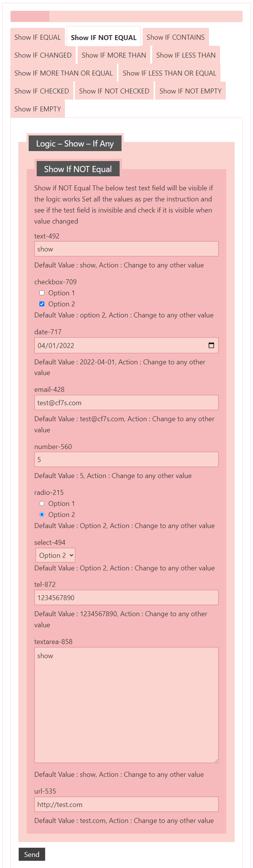
Task: Open Show IF NOT CHECKED tab
Action: point(114,91)
